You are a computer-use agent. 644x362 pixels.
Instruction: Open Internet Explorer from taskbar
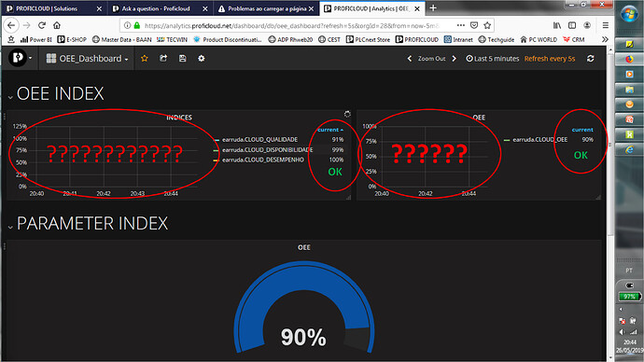629,150
